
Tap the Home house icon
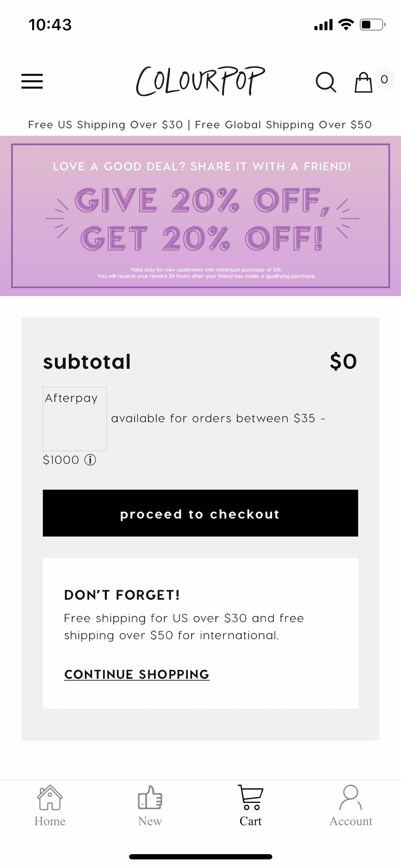click(50, 797)
